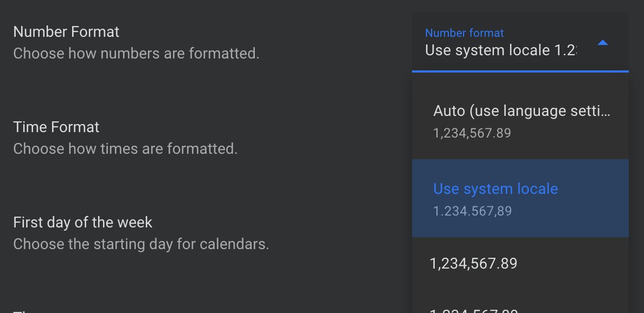Select the Auto (use language setting) option
This screenshot has width=644, height=313.
[520, 120]
